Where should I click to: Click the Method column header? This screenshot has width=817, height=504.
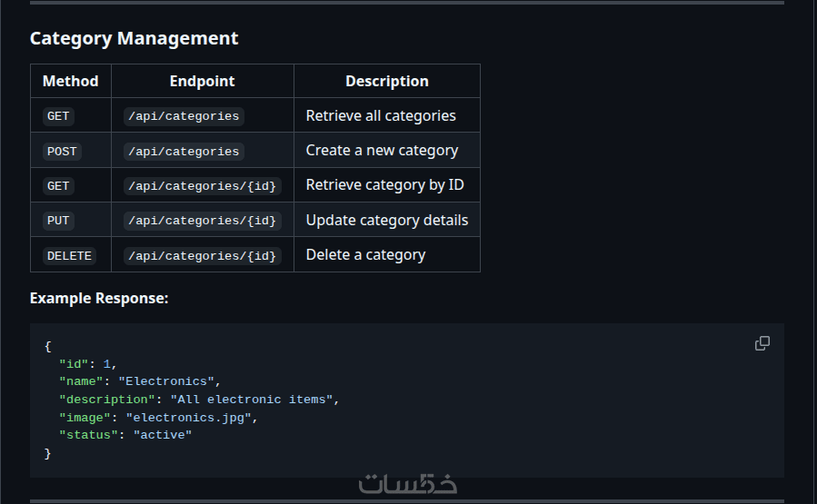coord(71,81)
